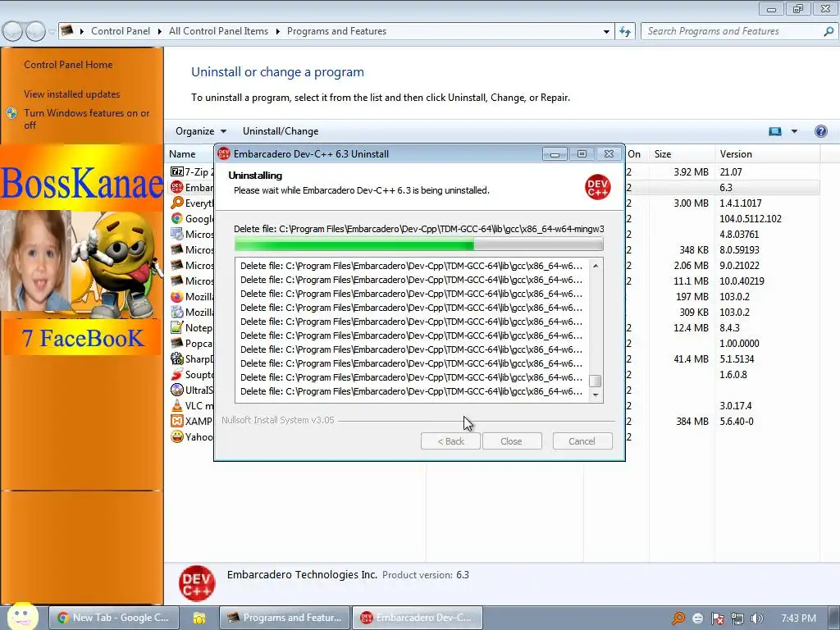Click All Control Panel Items breadcrumb
The width and height of the screenshot is (840, 630).
218,32
